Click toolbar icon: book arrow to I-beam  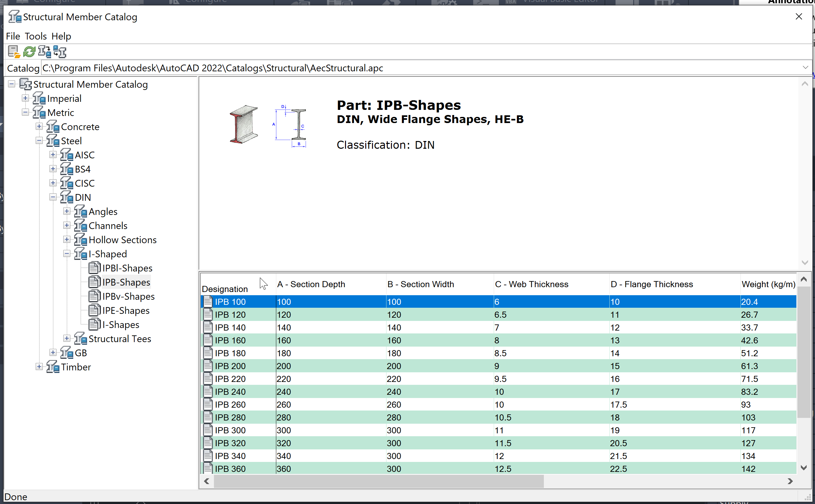[60, 52]
